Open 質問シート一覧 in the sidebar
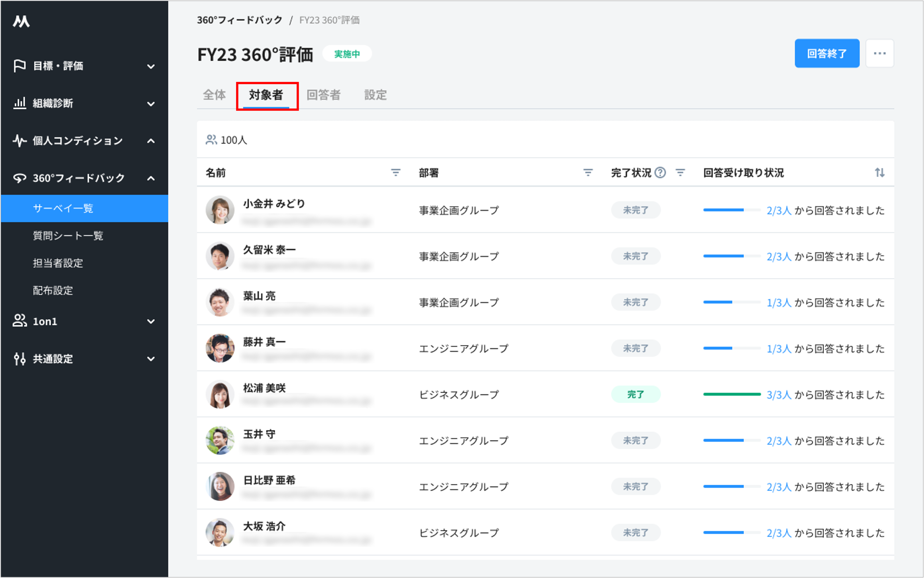The height and width of the screenshot is (578, 924). pos(68,235)
